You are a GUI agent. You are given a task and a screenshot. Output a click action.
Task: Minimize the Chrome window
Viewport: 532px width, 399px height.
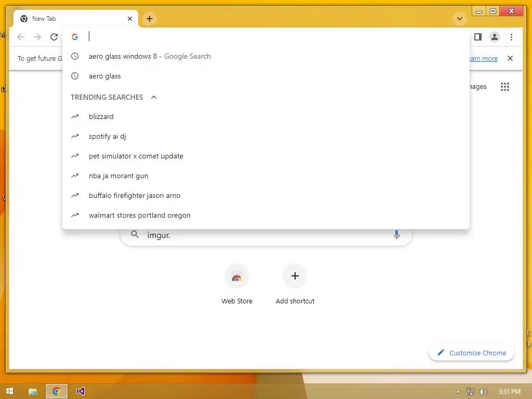click(479, 11)
